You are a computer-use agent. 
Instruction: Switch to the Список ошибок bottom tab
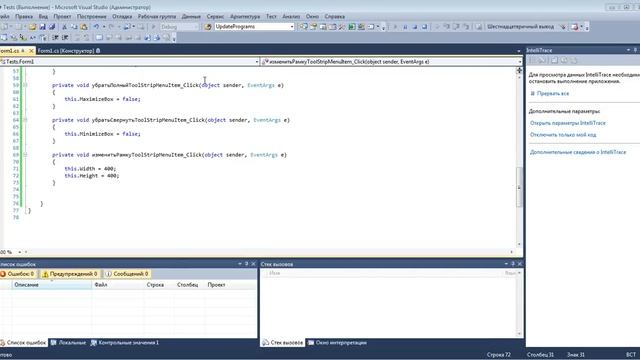(23, 343)
